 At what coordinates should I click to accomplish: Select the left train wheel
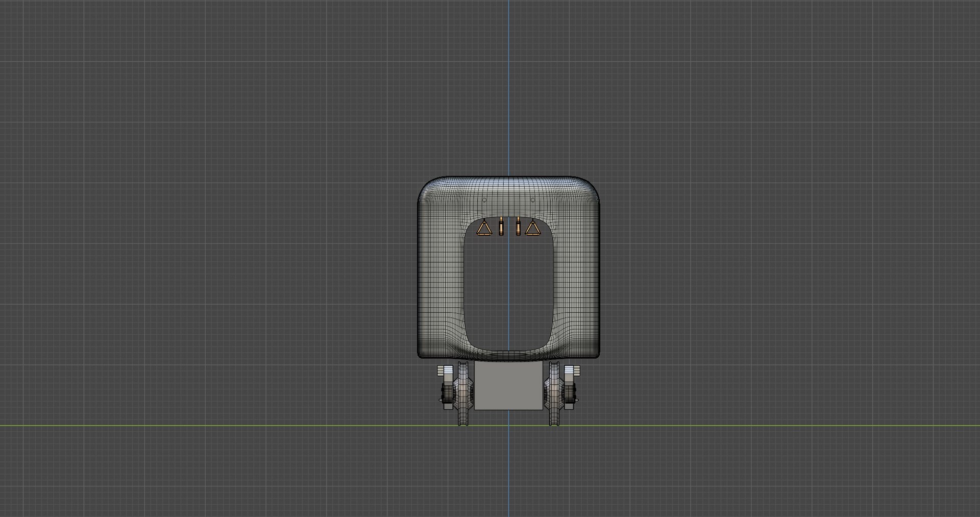click(463, 393)
